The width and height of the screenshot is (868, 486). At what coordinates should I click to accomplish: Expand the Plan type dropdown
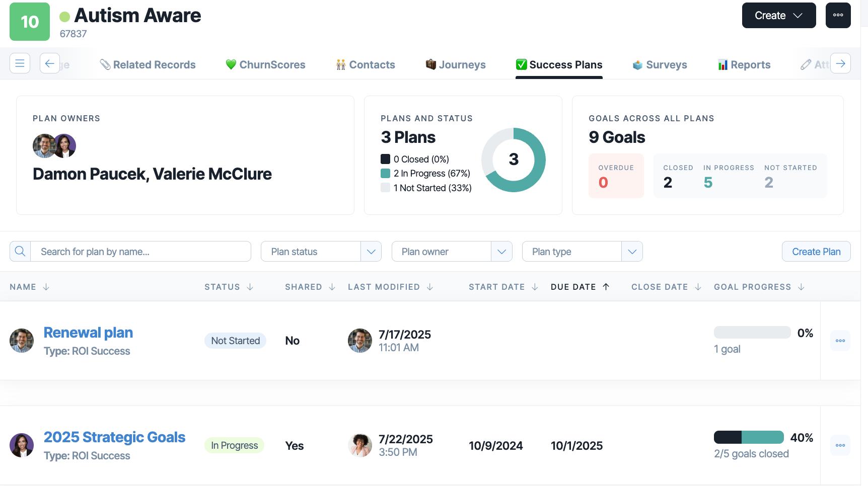(632, 251)
